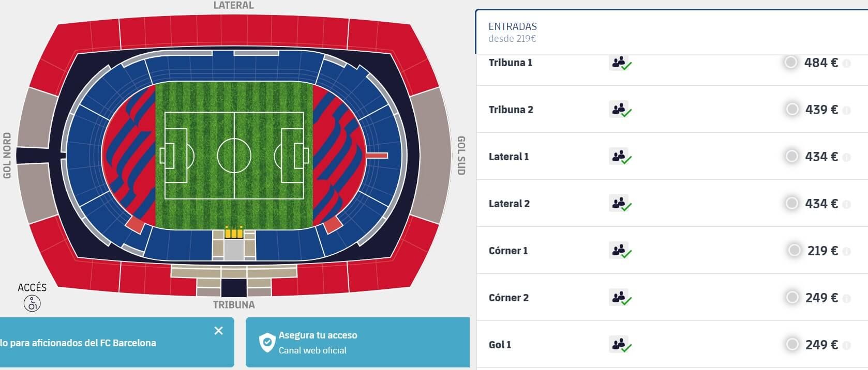The image size is (868, 370).
Task: Close the FC Barcelona fans banner
Action: pos(219,331)
